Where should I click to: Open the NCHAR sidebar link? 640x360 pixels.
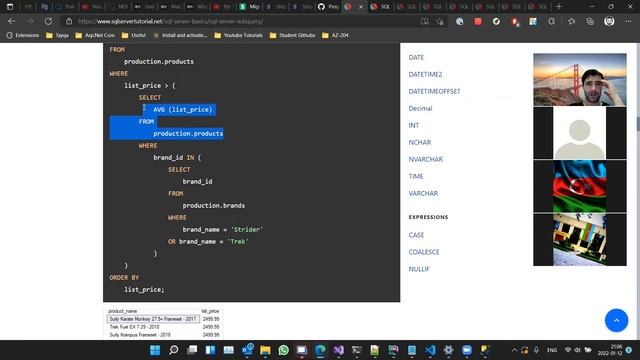coord(420,142)
